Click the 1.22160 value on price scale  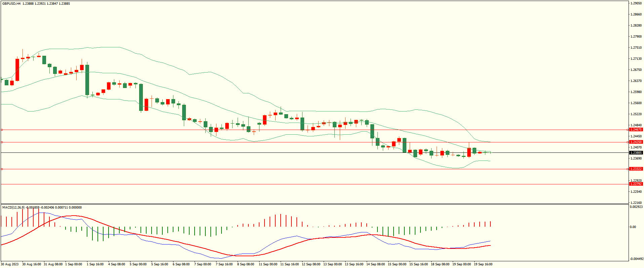pos(636,203)
